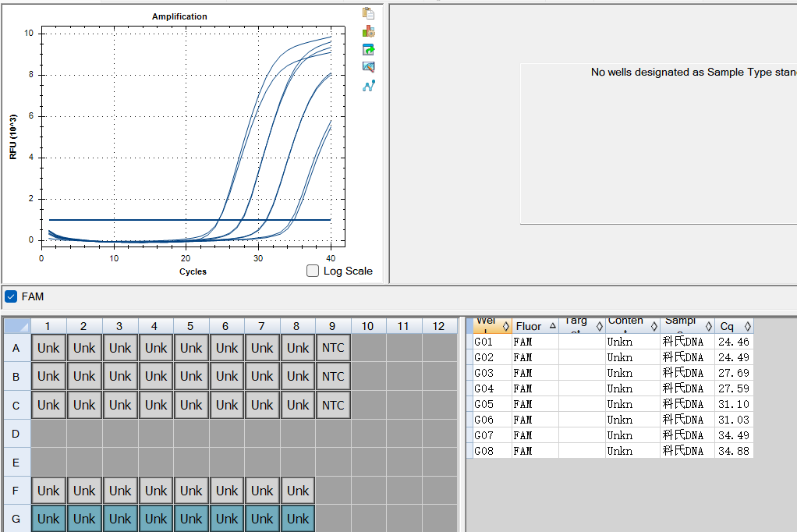Screen dimensions: 797x532
Task: Click Cq value 24.49
Action: pyautogui.click(x=734, y=357)
